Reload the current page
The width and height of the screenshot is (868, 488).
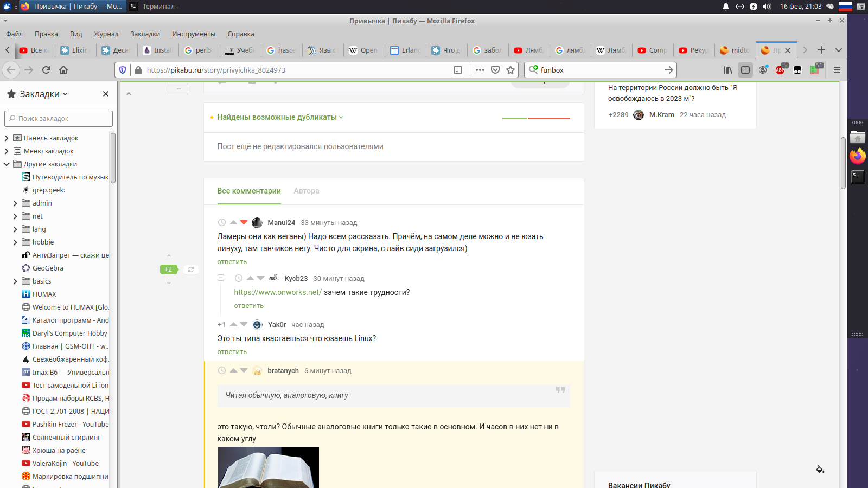click(x=46, y=70)
